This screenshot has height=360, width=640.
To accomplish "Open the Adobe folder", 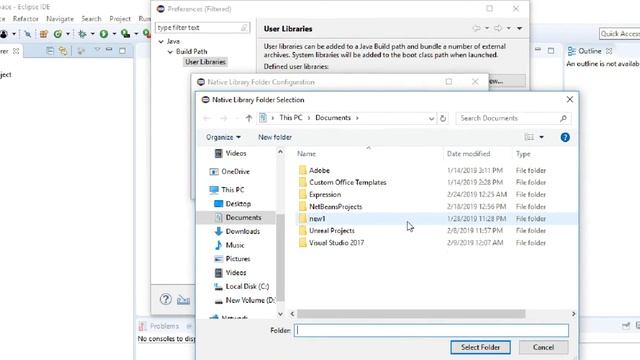I will (x=319, y=170).
